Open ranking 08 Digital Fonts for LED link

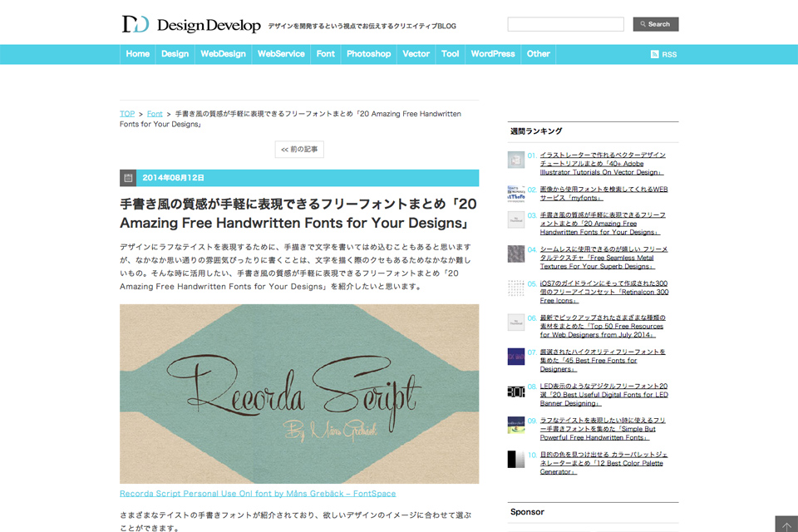pos(604,395)
